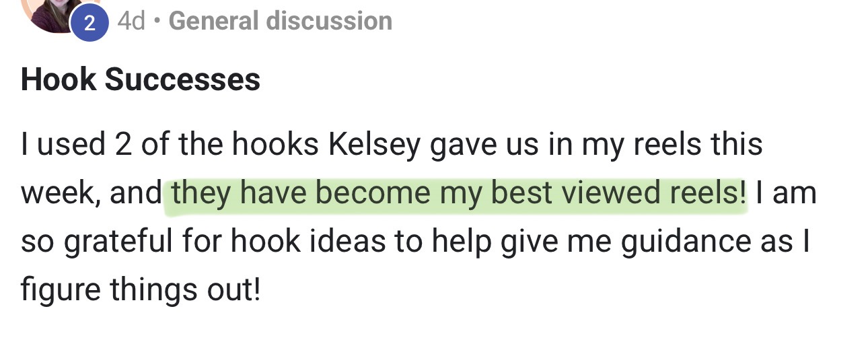Screen dimensions: 868x346
Task: Click the word 'Successes' in the title
Action: [182, 80]
